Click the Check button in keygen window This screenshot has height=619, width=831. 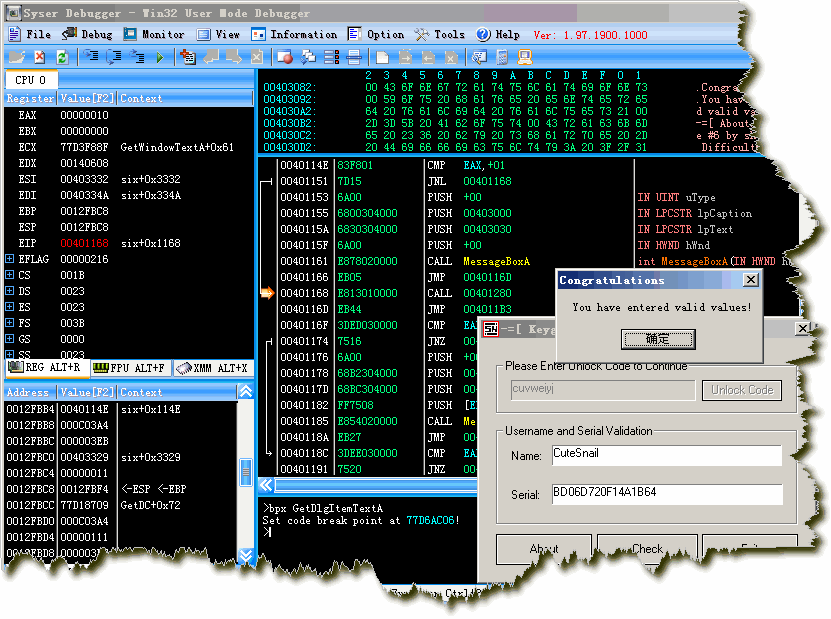pyautogui.click(x=646, y=548)
